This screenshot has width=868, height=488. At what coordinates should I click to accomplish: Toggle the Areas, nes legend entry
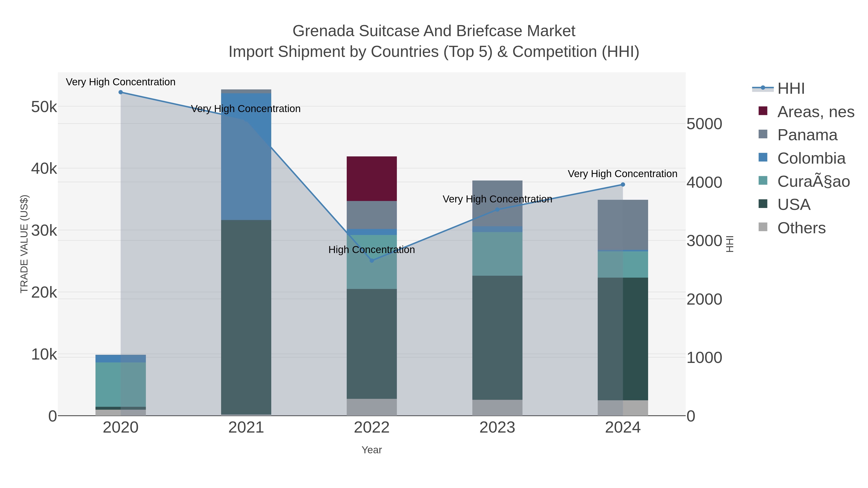click(x=806, y=112)
